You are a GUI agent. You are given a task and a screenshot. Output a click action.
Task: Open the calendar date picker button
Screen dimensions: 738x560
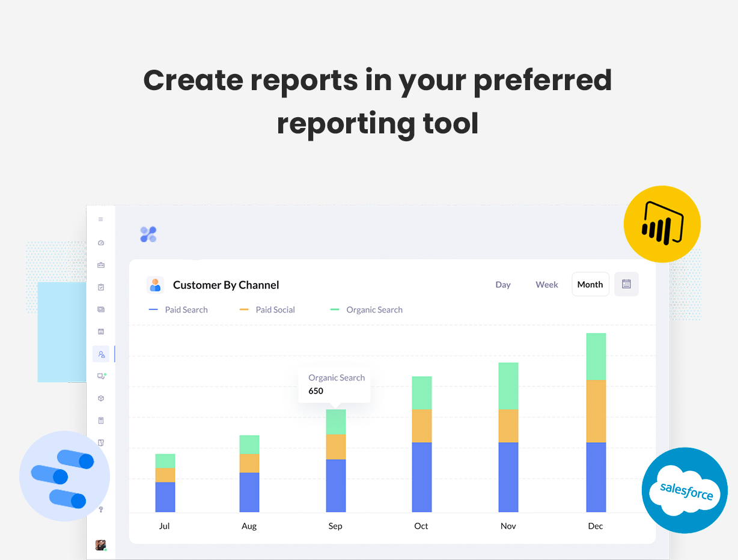(x=626, y=284)
